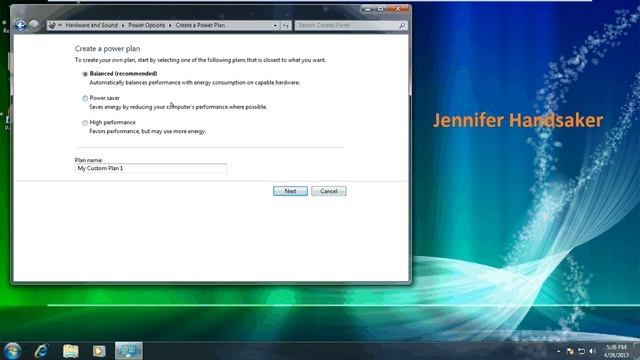
Task: Open the volume speaker icon
Action: pos(592,351)
